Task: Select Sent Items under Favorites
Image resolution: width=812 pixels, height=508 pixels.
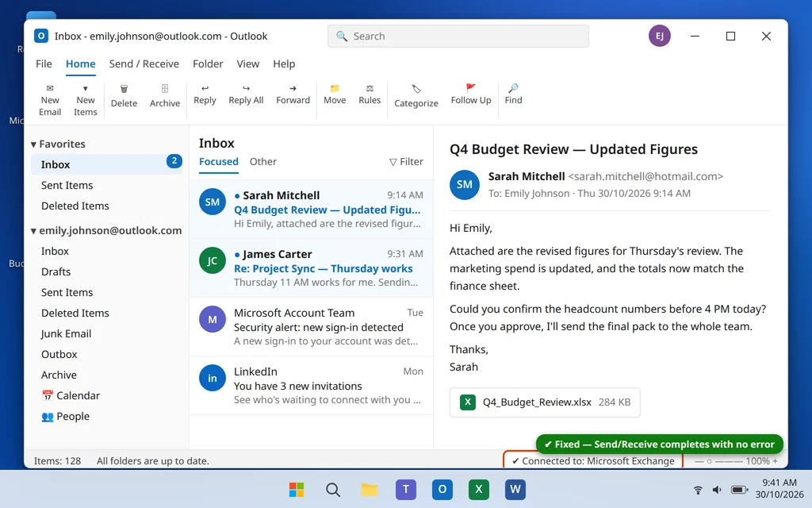Action: 106,185
